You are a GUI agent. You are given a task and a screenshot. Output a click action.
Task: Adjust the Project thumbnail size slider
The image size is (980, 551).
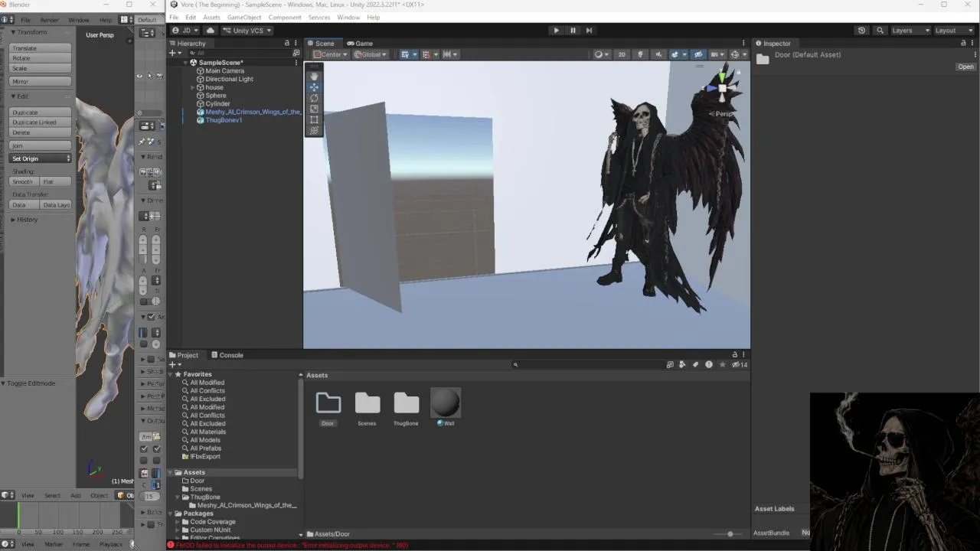coord(730,534)
